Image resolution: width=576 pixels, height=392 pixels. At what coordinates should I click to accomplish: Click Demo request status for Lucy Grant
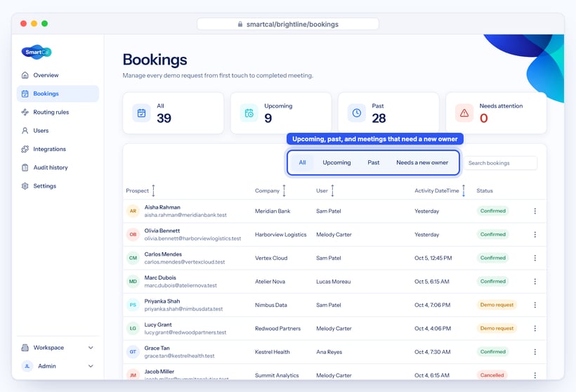[x=497, y=329]
